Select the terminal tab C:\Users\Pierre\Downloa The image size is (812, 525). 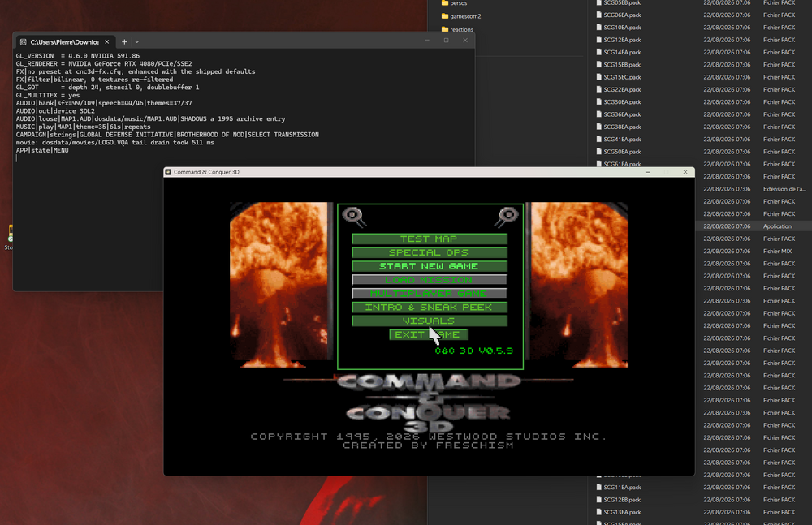point(64,42)
